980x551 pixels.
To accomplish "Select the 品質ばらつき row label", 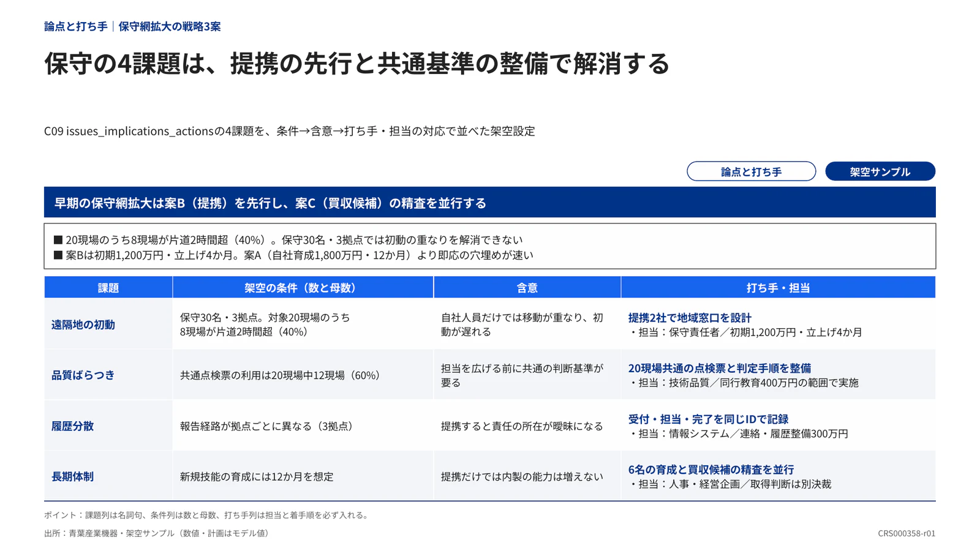I will click(83, 375).
